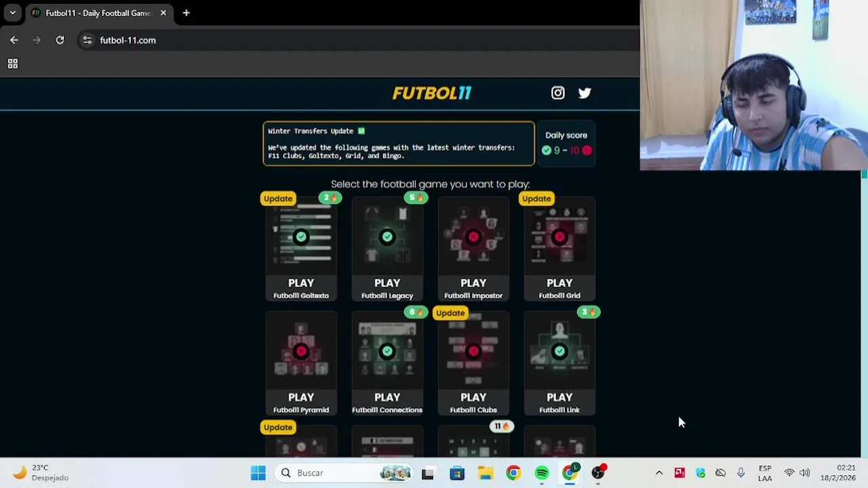Viewport: 868px width, 488px height.
Task: Open a new browser tab
Action: (186, 13)
